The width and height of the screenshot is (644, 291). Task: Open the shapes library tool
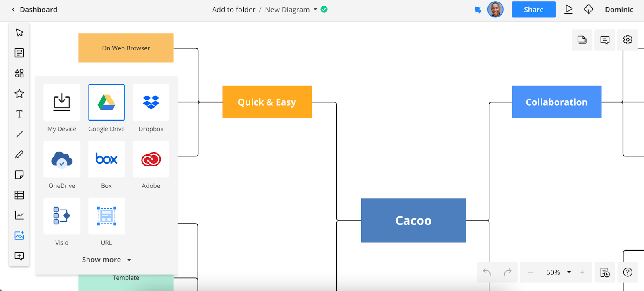(19, 73)
